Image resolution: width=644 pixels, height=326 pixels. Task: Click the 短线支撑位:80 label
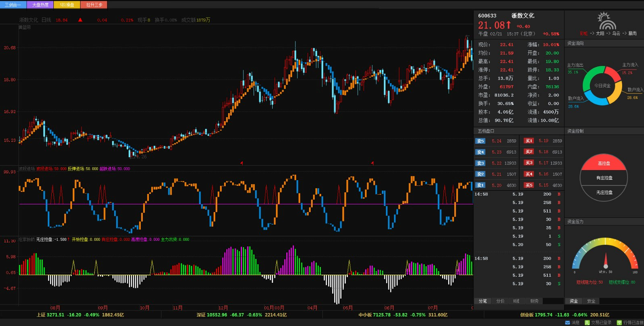(x=622, y=282)
